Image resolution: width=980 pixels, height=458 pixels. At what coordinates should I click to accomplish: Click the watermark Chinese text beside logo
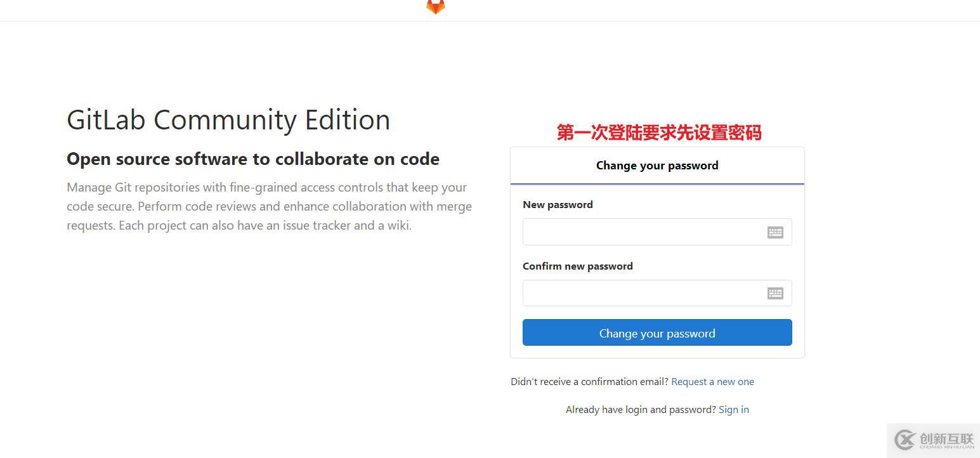[946, 438]
